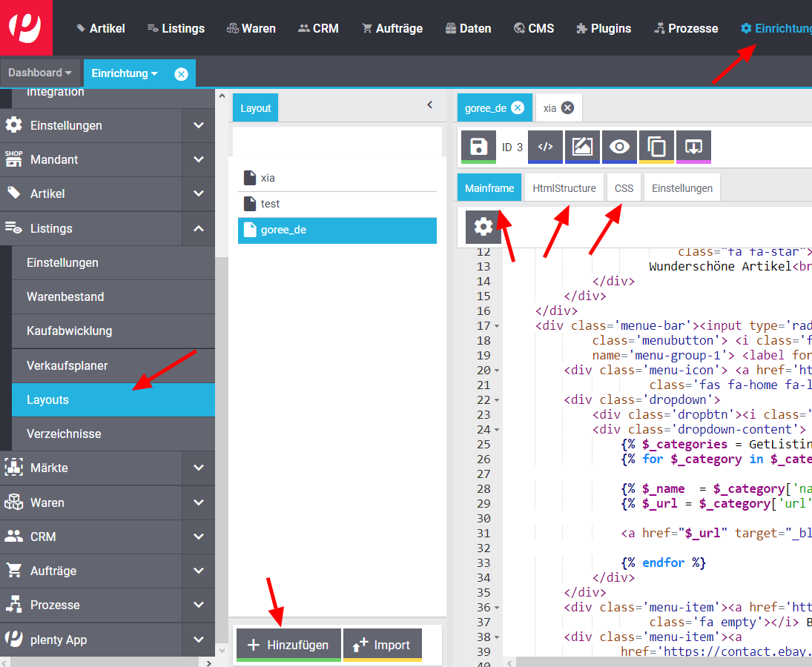812x667 pixels.
Task: Collapse the Layout panel with chevron
Action: click(x=429, y=105)
